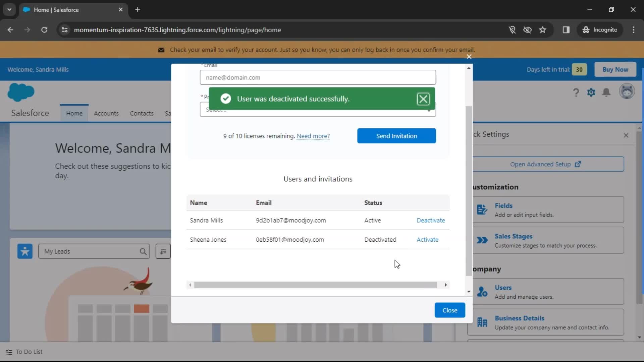Open the Users link

[503, 288]
